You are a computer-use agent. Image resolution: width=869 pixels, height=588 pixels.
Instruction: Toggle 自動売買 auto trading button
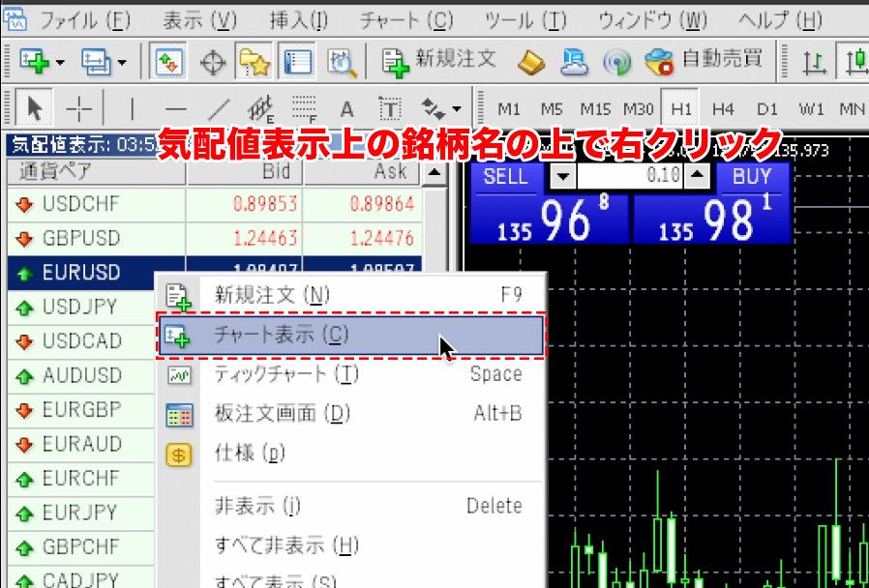tap(705, 62)
